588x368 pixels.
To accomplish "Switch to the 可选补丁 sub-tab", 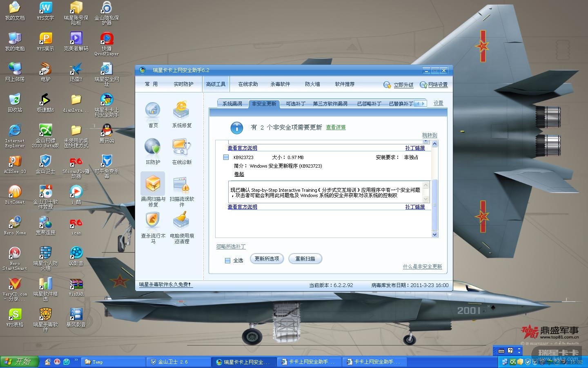I will (x=295, y=104).
